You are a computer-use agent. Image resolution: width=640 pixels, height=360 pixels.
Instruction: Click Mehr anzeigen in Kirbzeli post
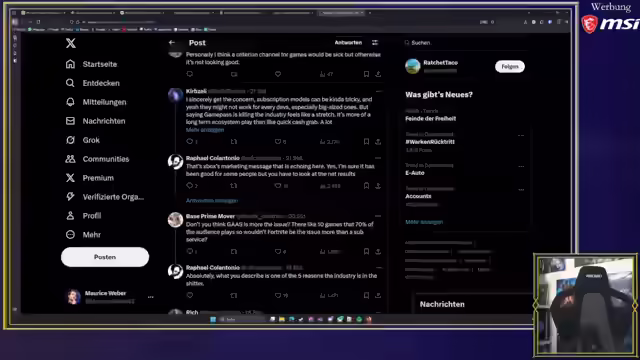pyautogui.click(x=205, y=130)
